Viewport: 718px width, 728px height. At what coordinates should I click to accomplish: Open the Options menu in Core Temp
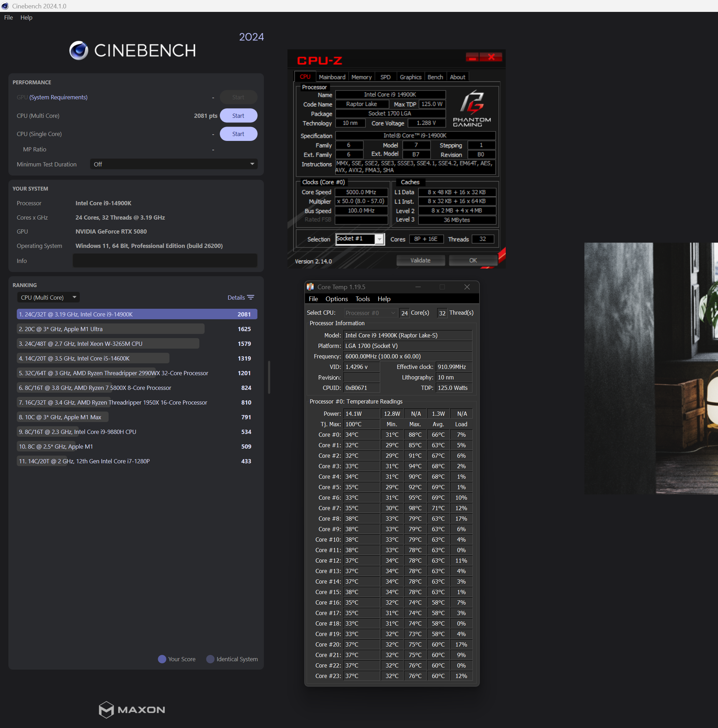tap(336, 299)
